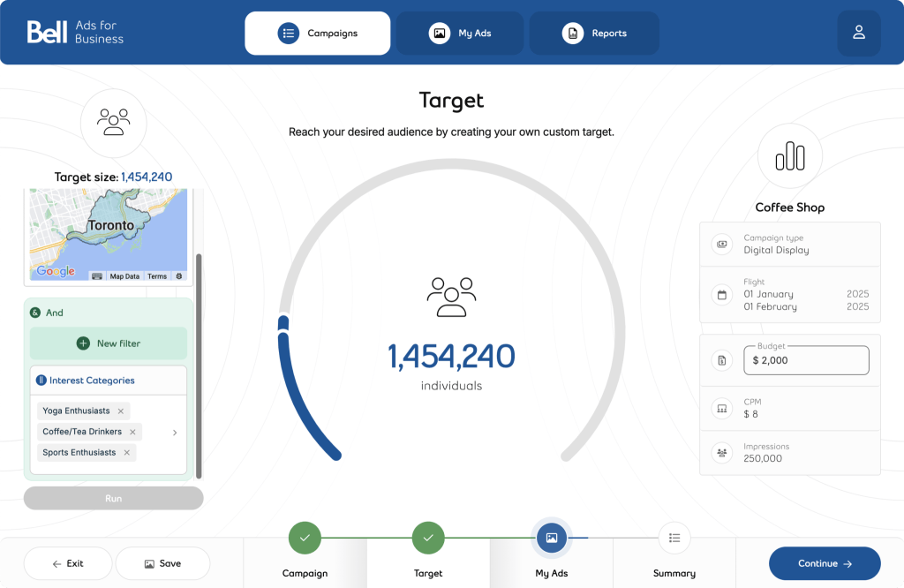Expand the interest categories chevron

(175, 433)
